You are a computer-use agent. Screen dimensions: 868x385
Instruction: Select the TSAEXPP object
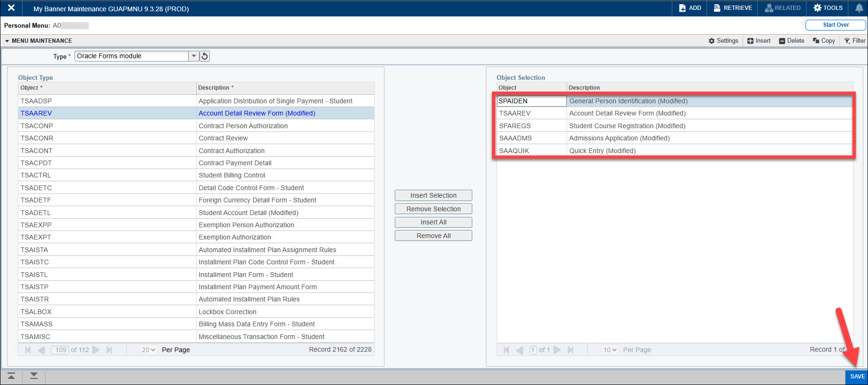[x=36, y=225]
